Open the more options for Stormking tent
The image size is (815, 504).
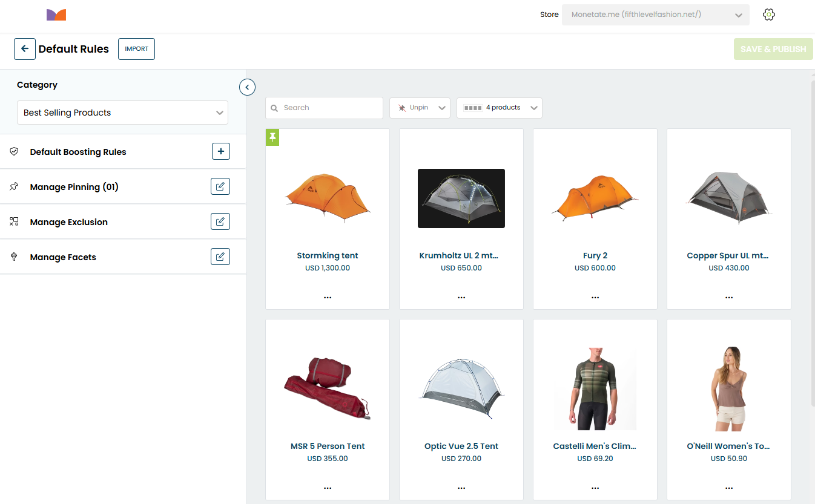(328, 297)
